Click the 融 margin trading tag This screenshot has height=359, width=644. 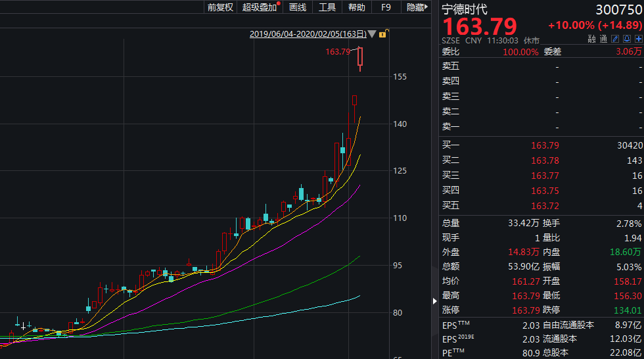tap(591, 39)
